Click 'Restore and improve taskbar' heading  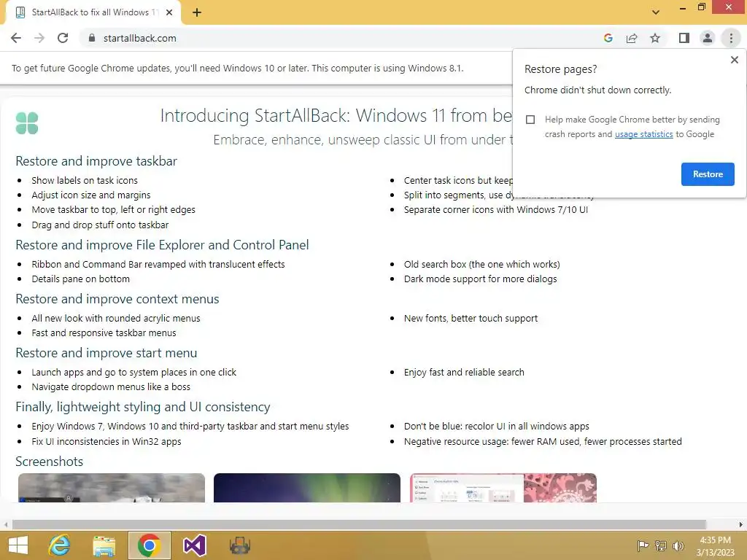96,161
